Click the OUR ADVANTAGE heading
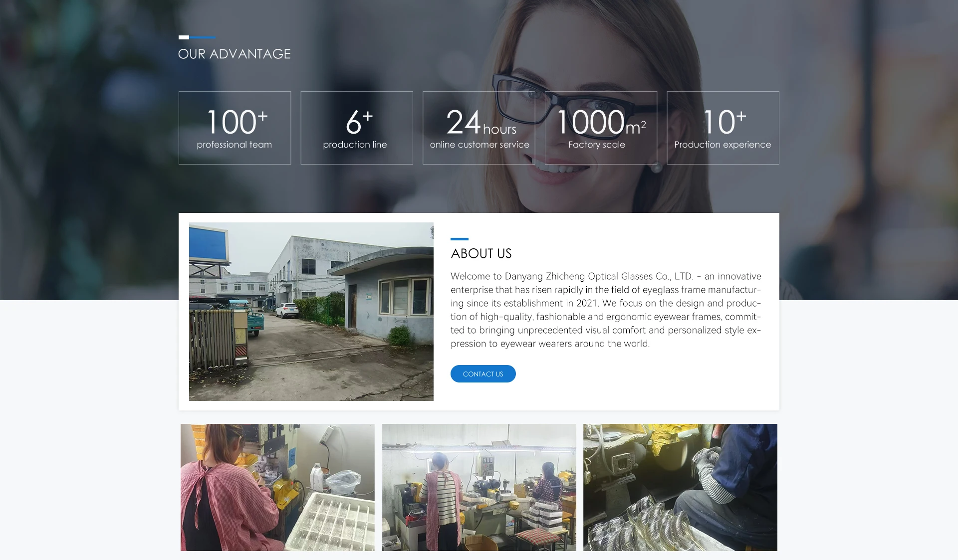The image size is (958, 560). point(234,54)
